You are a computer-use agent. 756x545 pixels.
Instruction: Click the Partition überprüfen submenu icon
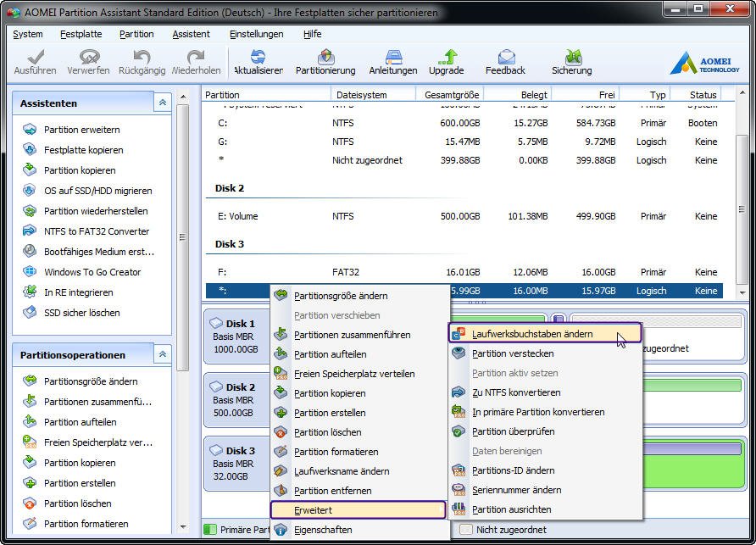click(x=459, y=431)
